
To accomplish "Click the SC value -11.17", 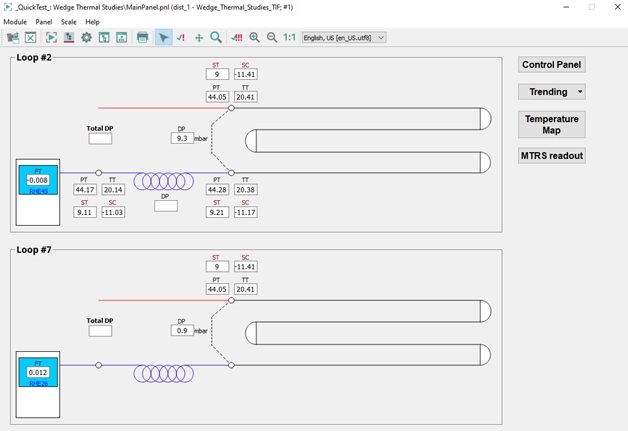I will pyautogui.click(x=246, y=212).
